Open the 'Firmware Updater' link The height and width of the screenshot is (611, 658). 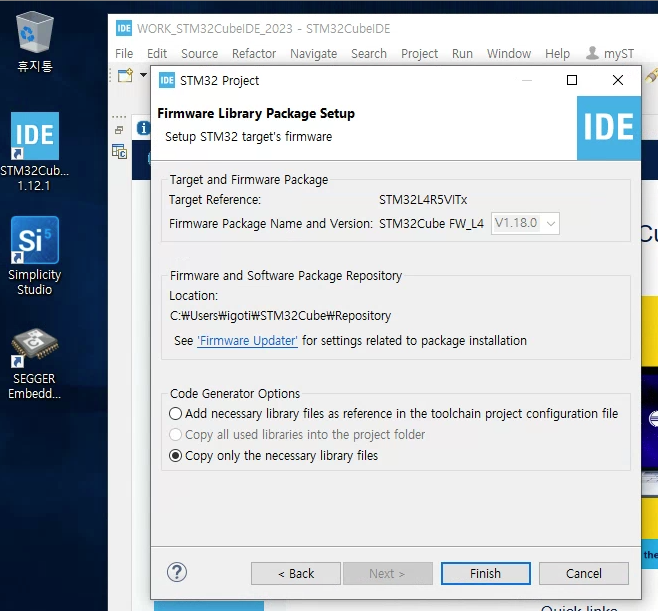click(248, 341)
